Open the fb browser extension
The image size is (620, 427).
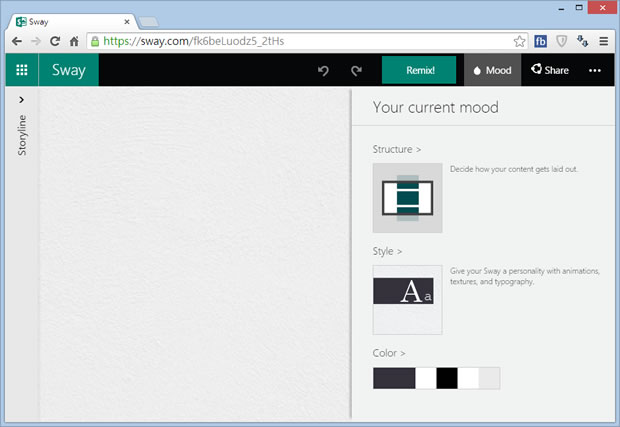(x=541, y=41)
